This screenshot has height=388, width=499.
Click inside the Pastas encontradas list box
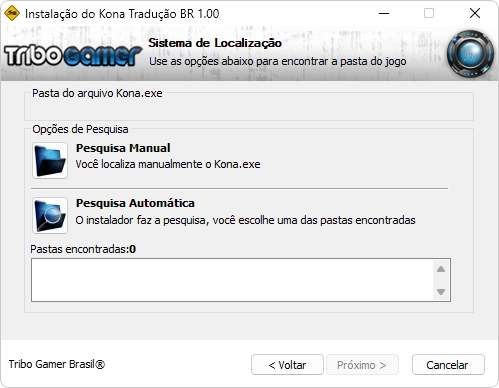[232, 280]
